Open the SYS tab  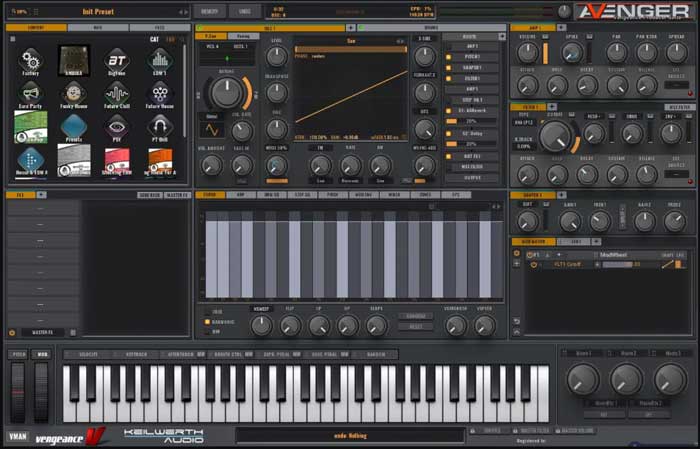456,195
